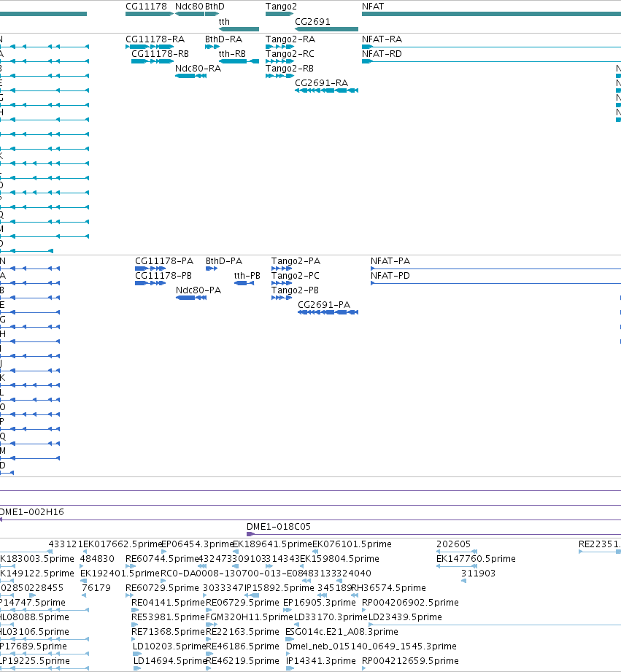Image resolution: width=621 pixels, height=672 pixels.
Task: Click the tth-PB protein label
Action: [247, 276]
